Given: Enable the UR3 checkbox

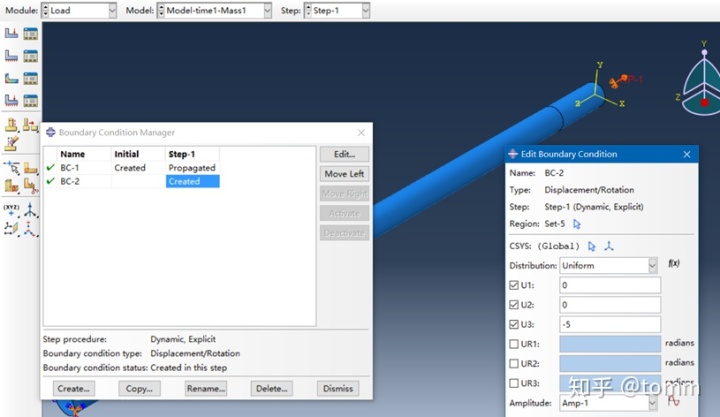Looking at the screenshot, I should pos(514,383).
